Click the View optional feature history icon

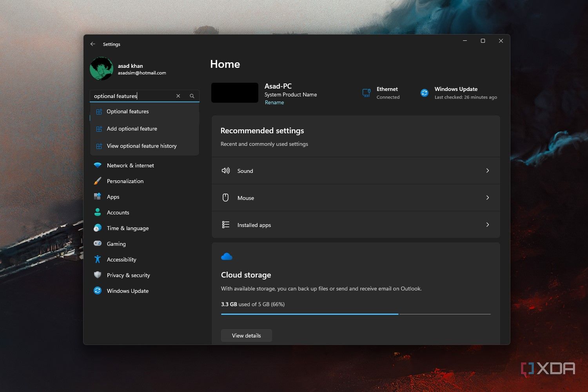(99, 146)
